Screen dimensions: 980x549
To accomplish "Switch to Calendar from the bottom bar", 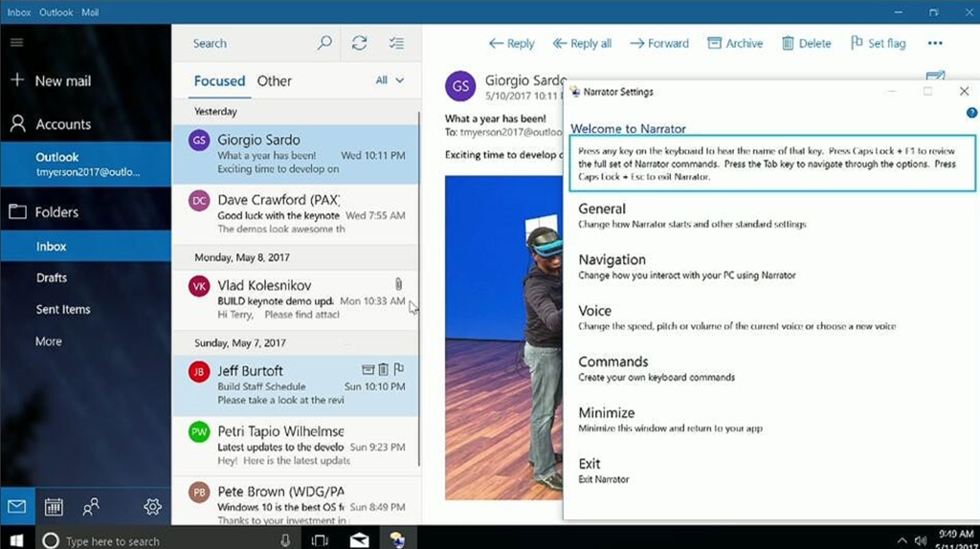I will 54,507.
